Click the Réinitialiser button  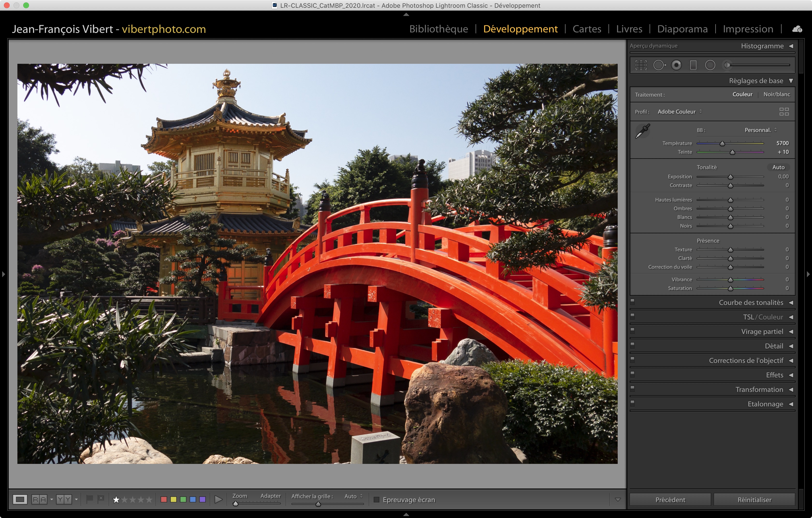point(754,499)
